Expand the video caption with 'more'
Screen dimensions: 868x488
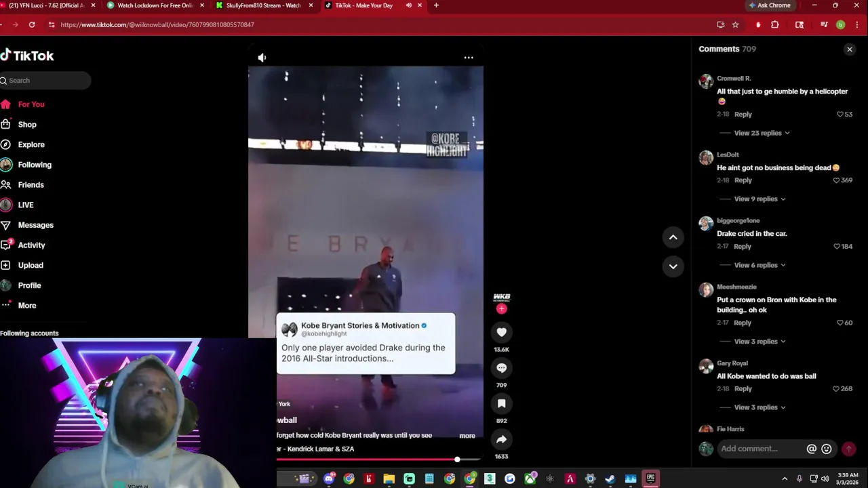pyautogui.click(x=467, y=436)
